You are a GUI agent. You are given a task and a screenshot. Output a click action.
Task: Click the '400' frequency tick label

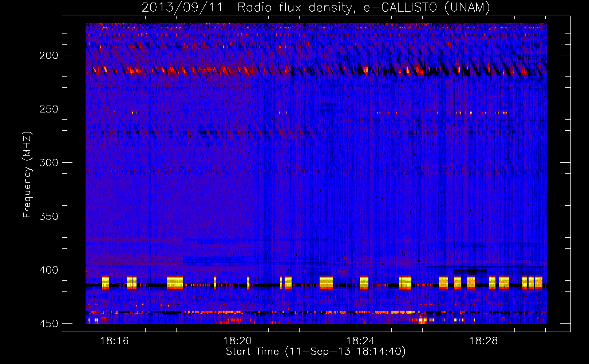(x=48, y=270)
